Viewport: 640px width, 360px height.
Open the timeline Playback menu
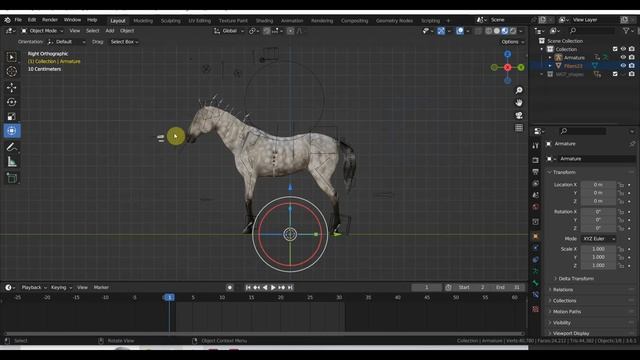[33, 287]
